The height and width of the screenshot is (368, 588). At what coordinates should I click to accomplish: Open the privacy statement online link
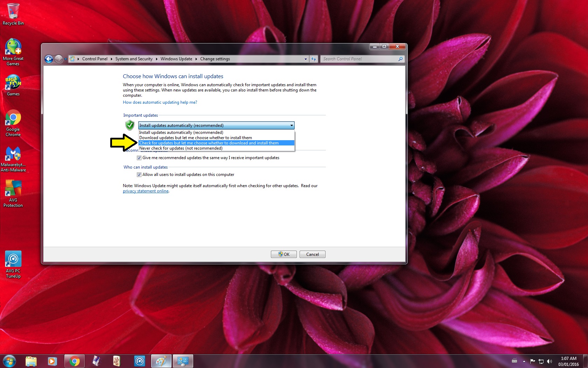(x=146, y=191)
